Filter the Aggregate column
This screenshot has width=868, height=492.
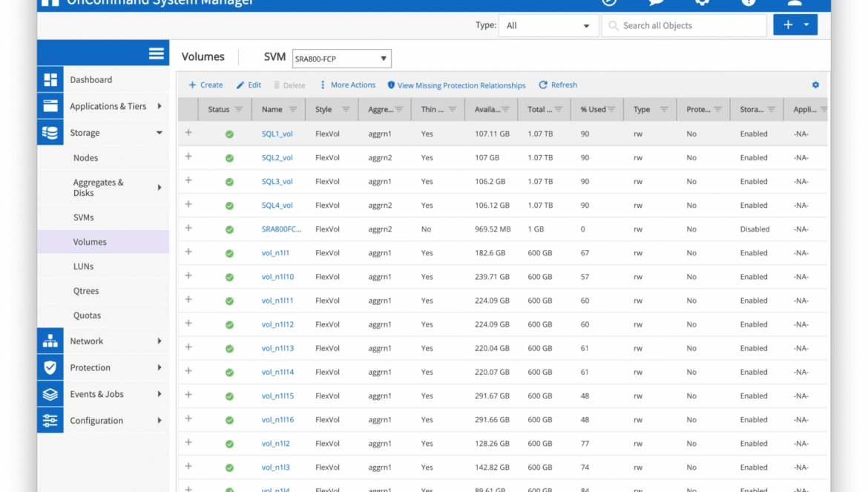click(x=399, y=109)
